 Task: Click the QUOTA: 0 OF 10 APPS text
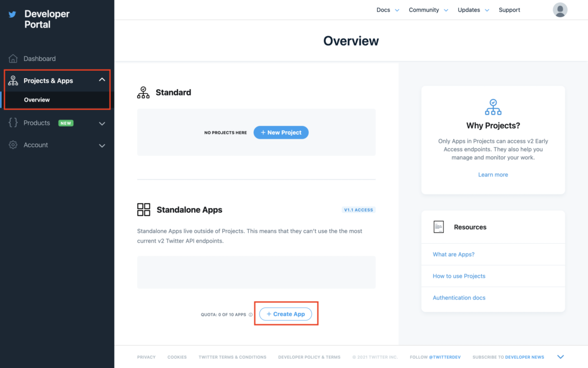point(223,315)
